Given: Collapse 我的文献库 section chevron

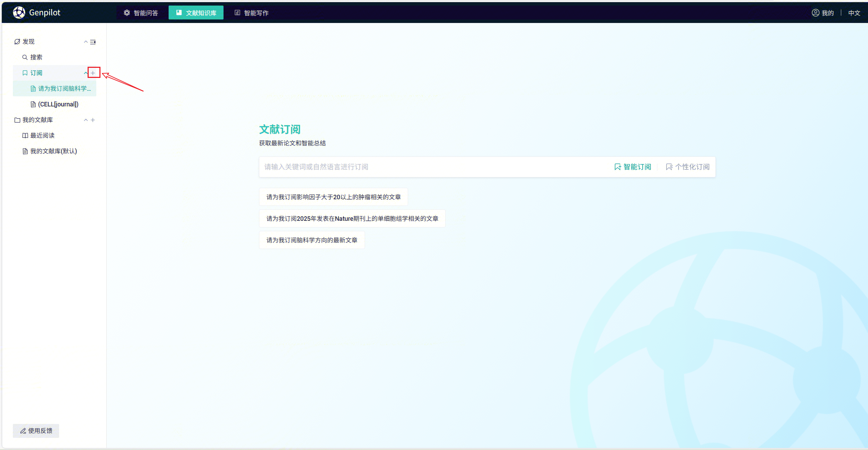Looking at the screenshot, I should pyautogui.click(x=86, y=120).
